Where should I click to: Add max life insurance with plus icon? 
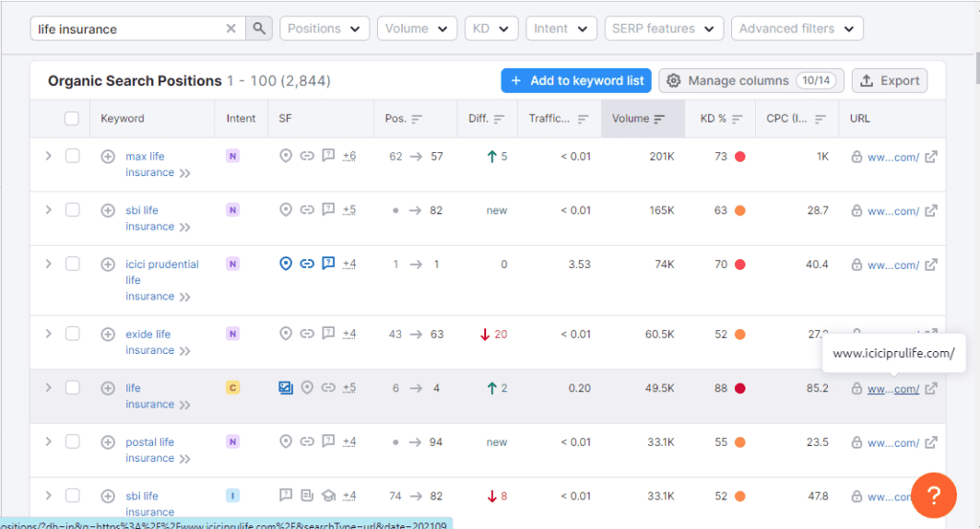pos(108,156)
